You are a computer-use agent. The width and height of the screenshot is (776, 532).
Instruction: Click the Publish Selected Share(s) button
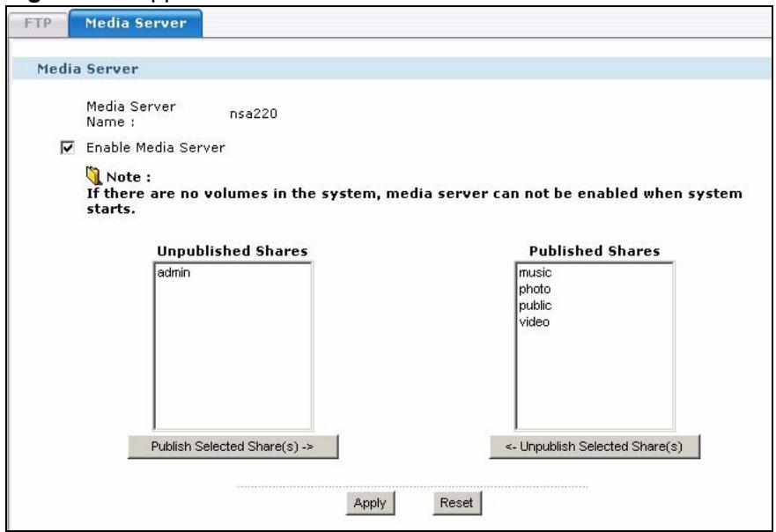pos(233,447)
